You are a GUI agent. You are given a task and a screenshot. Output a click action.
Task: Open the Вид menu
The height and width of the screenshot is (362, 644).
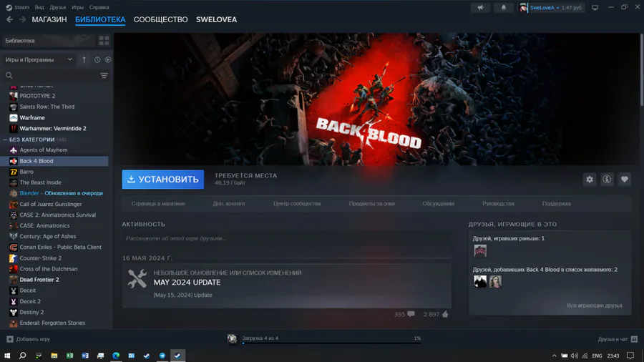click(x=39, y=7)
